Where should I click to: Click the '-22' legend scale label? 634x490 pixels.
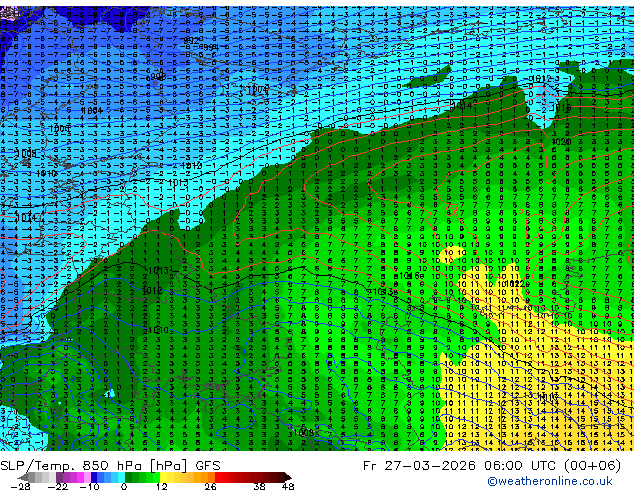[x=58, y=486]
